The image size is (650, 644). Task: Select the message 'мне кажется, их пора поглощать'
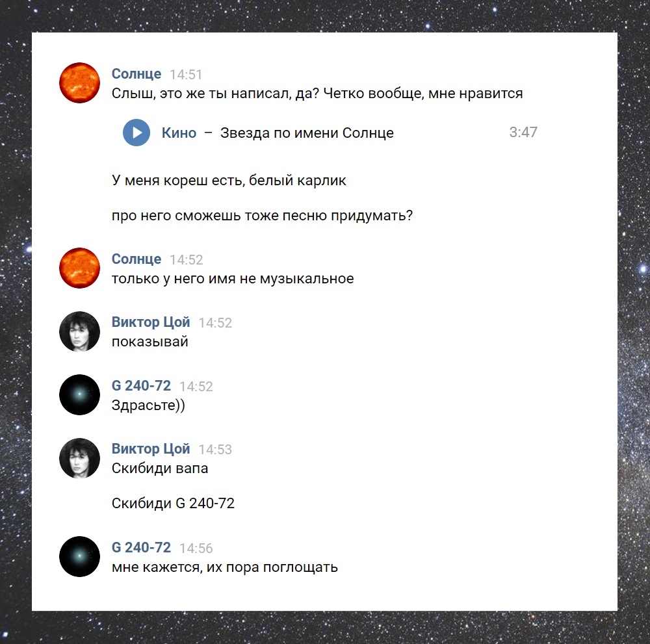pyautogui.click(x=225, y=567)
